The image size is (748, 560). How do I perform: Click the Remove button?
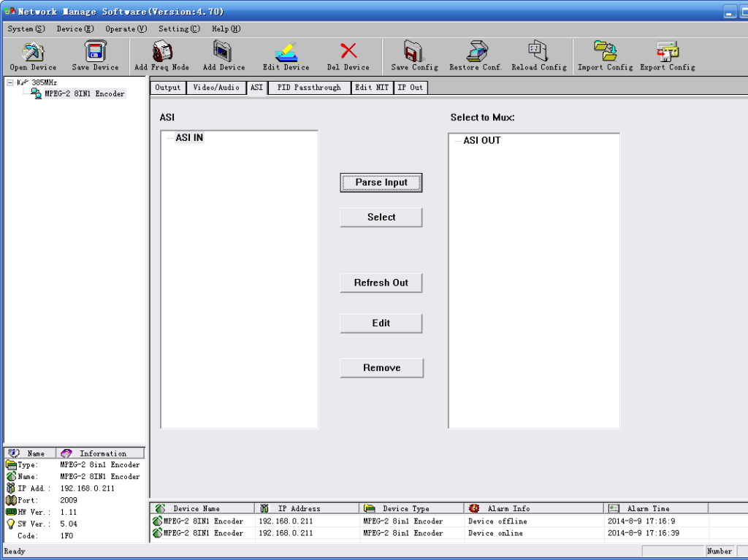(381, 368)
